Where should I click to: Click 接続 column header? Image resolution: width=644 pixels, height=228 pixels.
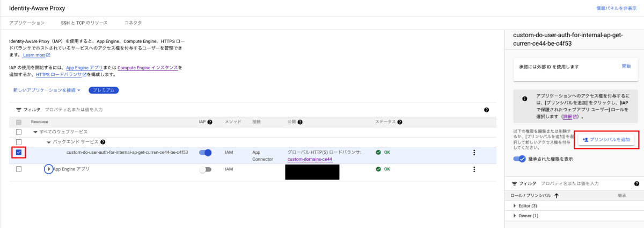pyautogui.click(x=258, y=122)
